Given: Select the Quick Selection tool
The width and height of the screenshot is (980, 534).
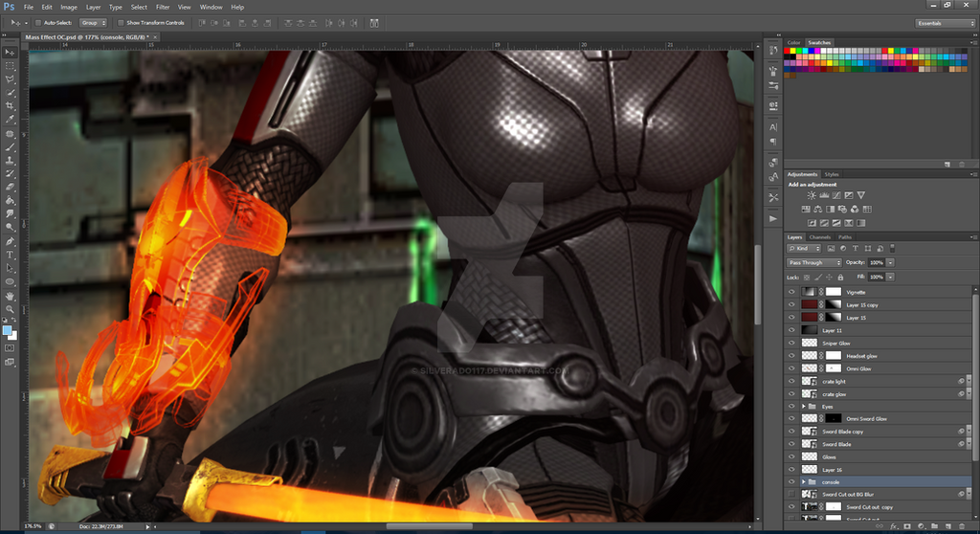Looking at the screenshot, I should tap(10, 93).
